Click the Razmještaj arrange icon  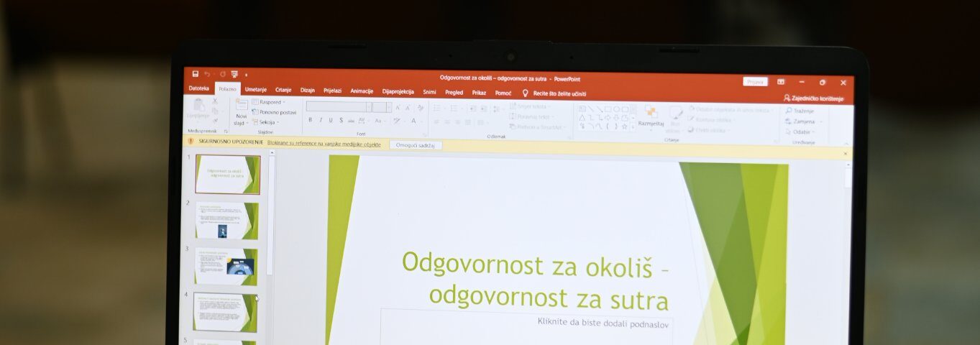click(651, 113)
